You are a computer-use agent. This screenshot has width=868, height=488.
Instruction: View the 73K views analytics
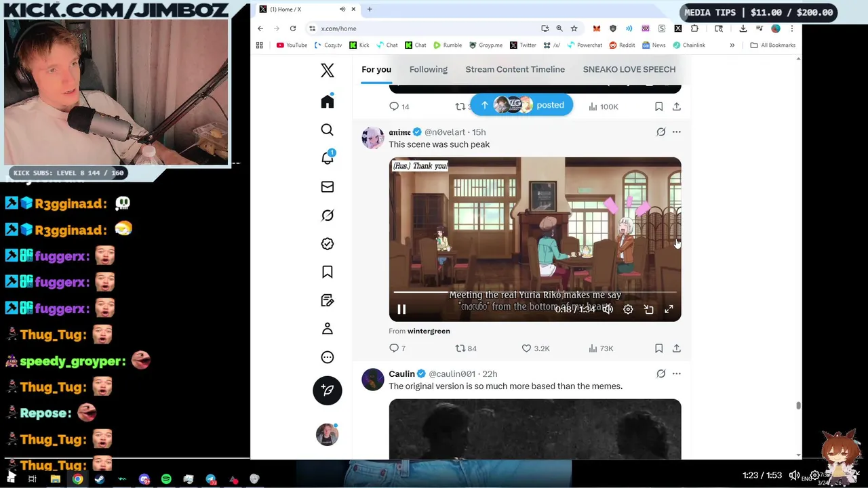pyautogui.click(x=601, y=348)
